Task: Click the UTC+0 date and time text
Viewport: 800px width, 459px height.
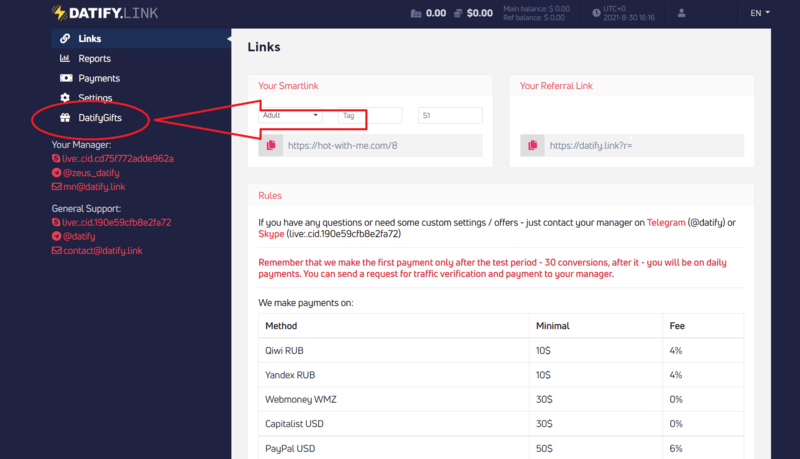Action: pyautogui.click(x=629, y=13)
